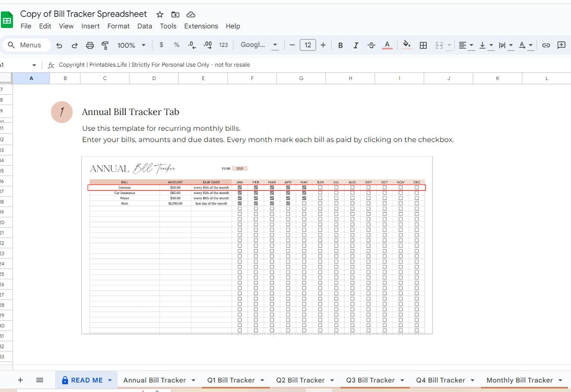Open the Insert menu

(x=90, y=26)
